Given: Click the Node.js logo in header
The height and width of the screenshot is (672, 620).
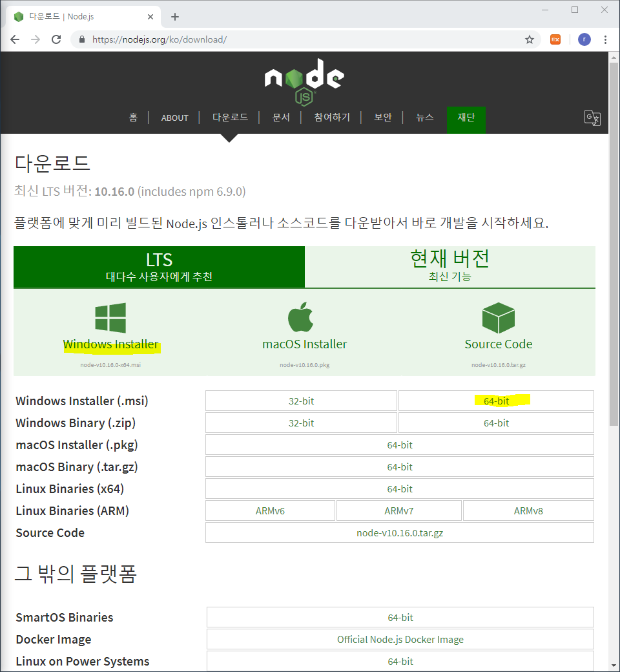Looking at the screenshot, I should point(304,81).
